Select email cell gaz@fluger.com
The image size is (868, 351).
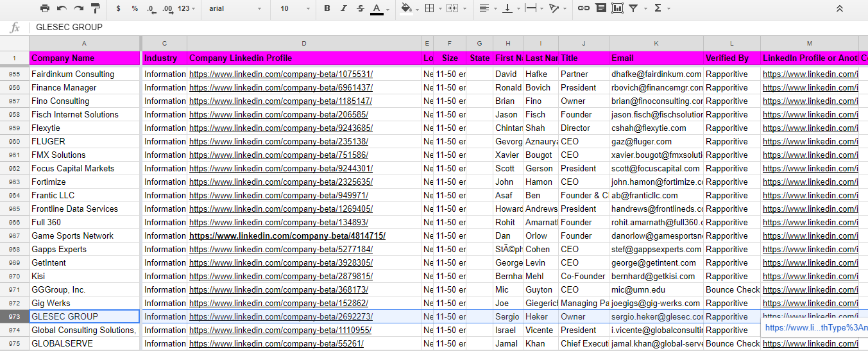coord(656,141)
